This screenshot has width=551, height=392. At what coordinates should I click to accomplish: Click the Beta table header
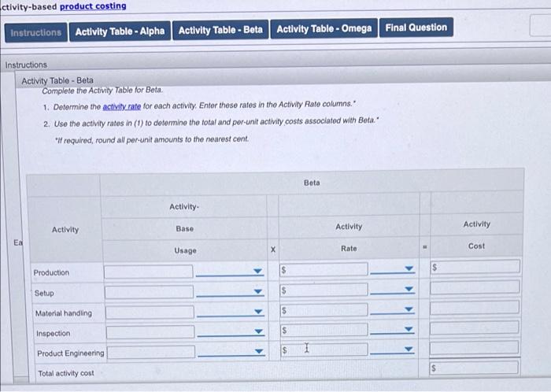312,183
